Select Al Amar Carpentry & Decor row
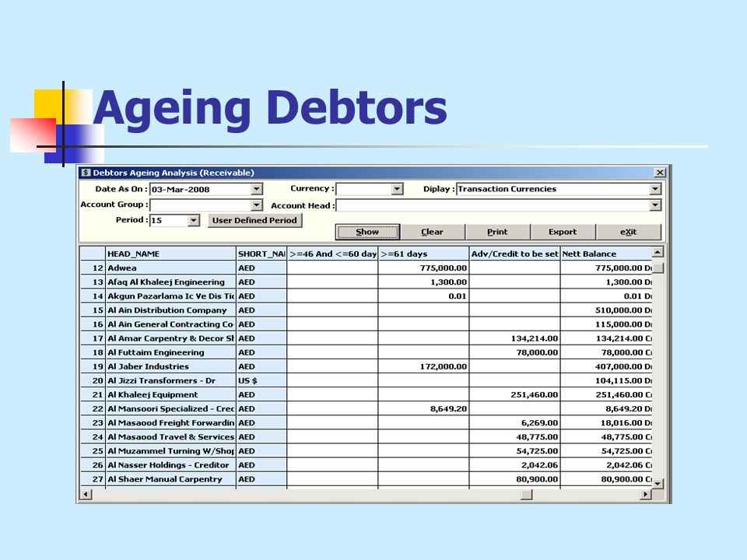 [x=366, y=338]
